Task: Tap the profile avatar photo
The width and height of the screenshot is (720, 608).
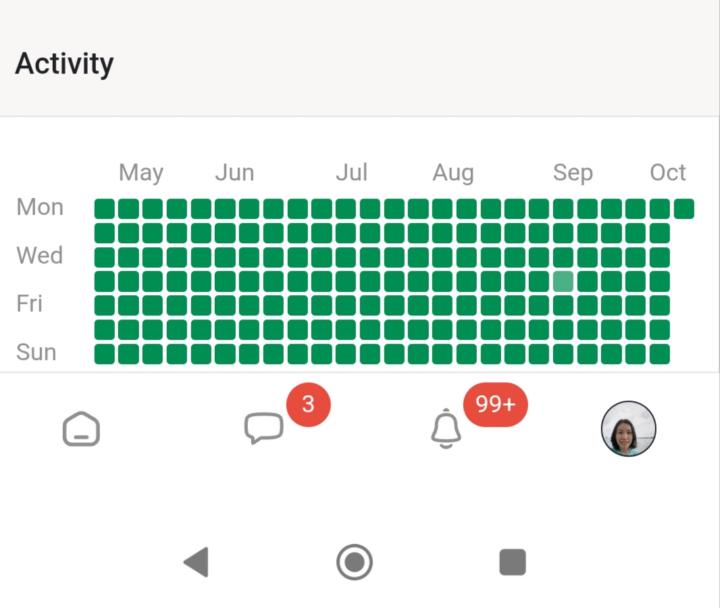Action: (x=628, y=429)
